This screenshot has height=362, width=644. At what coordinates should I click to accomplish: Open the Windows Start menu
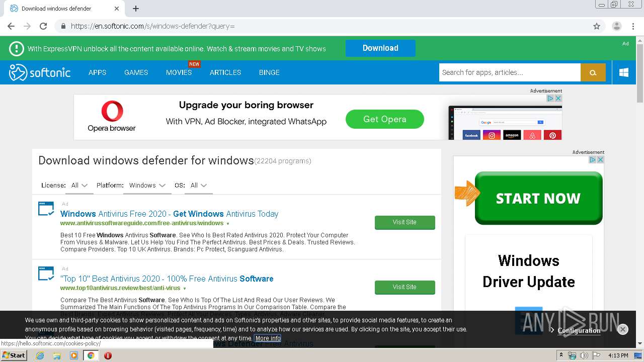pos(14,355)
